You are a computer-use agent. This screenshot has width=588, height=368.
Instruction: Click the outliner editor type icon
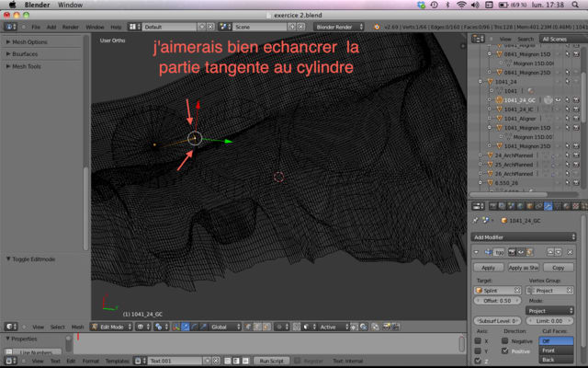(x=478, y=39)
